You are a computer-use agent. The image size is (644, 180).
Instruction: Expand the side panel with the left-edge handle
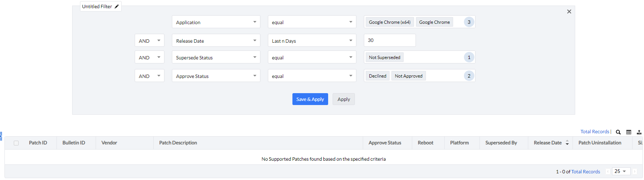point(1,136)
